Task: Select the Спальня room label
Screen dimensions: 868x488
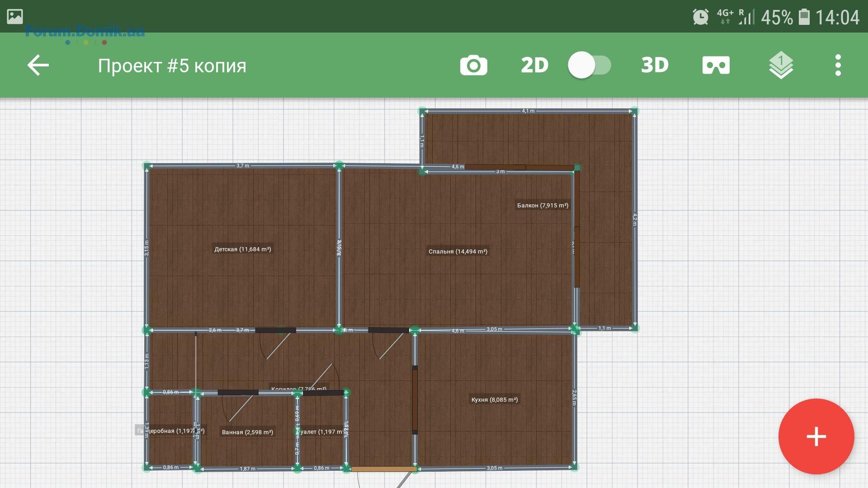Action: point(458,252)
